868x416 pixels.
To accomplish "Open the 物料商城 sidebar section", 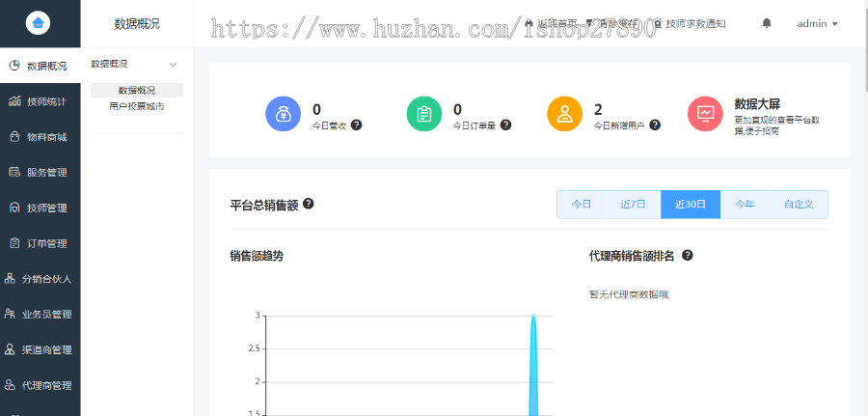I will tap(40, 137).
